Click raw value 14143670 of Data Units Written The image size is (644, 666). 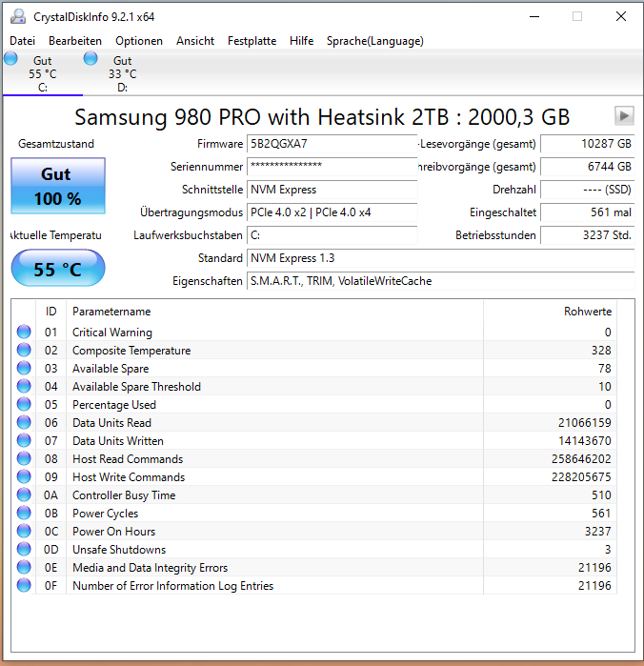coord(585,441)
